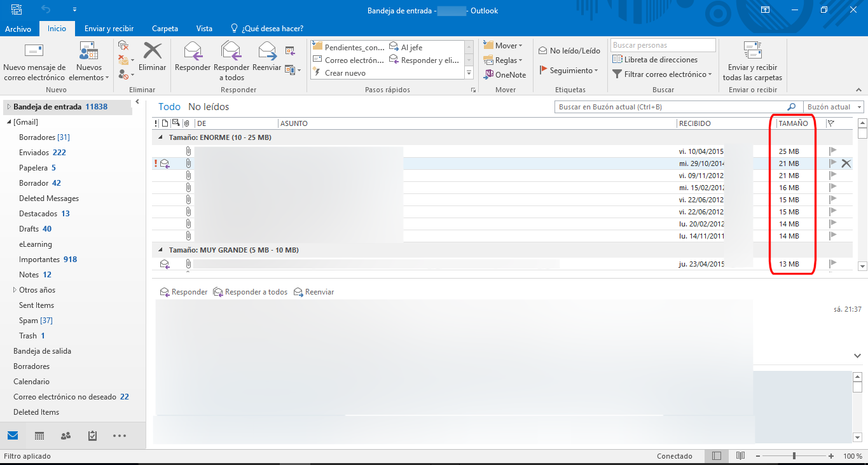The height and width of the screenshot is (465, 868).
Task: Toggle the No leído/Leído status
Action: 569,50
